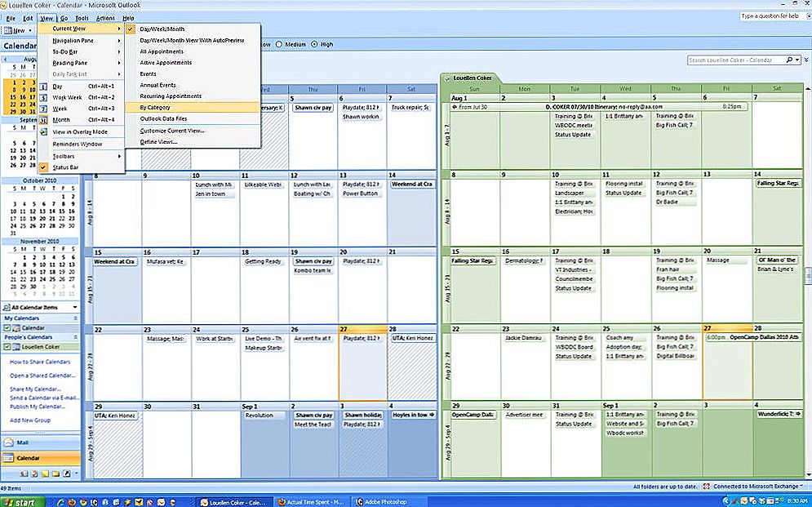
Task: Open the Massage appointment on Aug 20
Action: coord(725,260)
